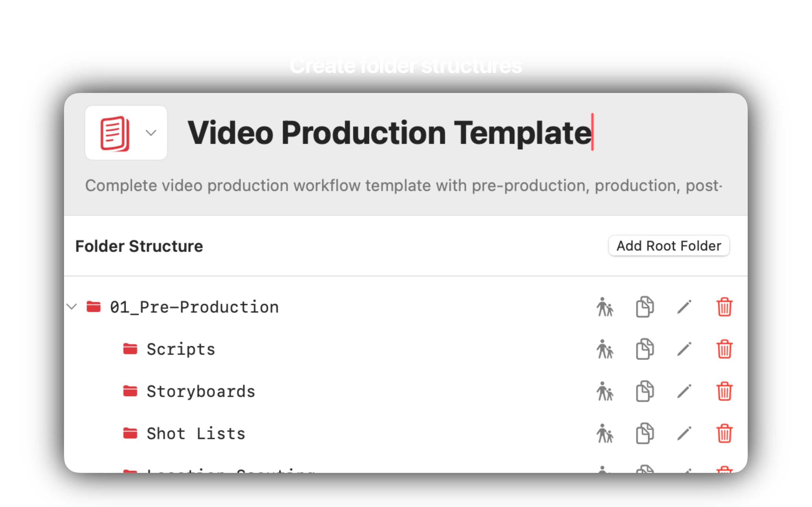Select the Scripts folder row
Image resolution: width=812 pixels, height=507 pixels.
405,349
